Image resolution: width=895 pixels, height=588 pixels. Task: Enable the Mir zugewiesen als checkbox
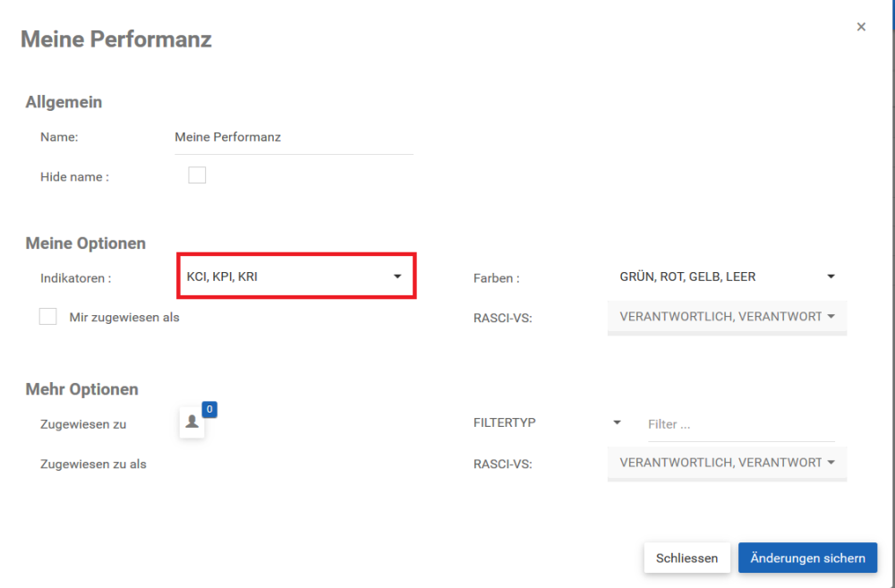(x=48, y=316)
